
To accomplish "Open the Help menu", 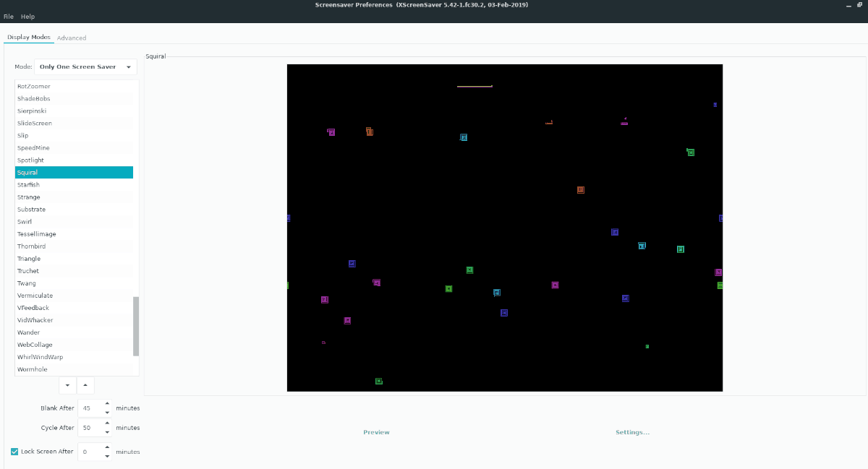I will click(x=27, y=17).
